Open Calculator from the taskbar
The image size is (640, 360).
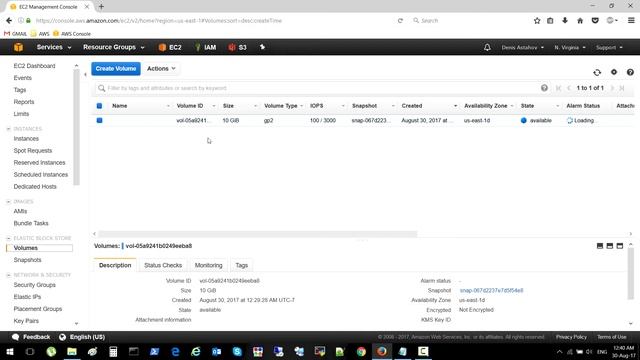tap(113, 351)
